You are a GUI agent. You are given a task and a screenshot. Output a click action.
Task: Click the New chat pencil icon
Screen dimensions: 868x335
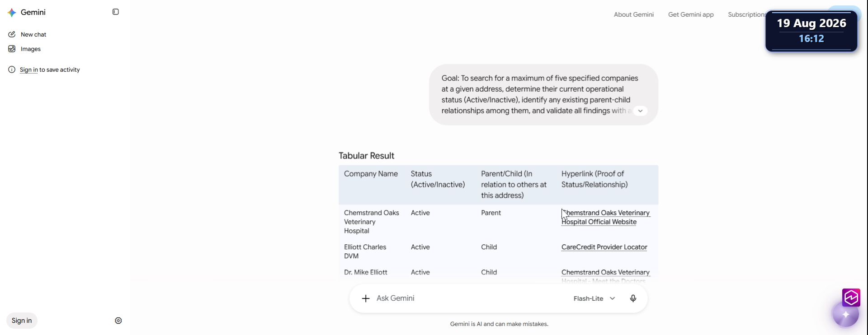12,34
